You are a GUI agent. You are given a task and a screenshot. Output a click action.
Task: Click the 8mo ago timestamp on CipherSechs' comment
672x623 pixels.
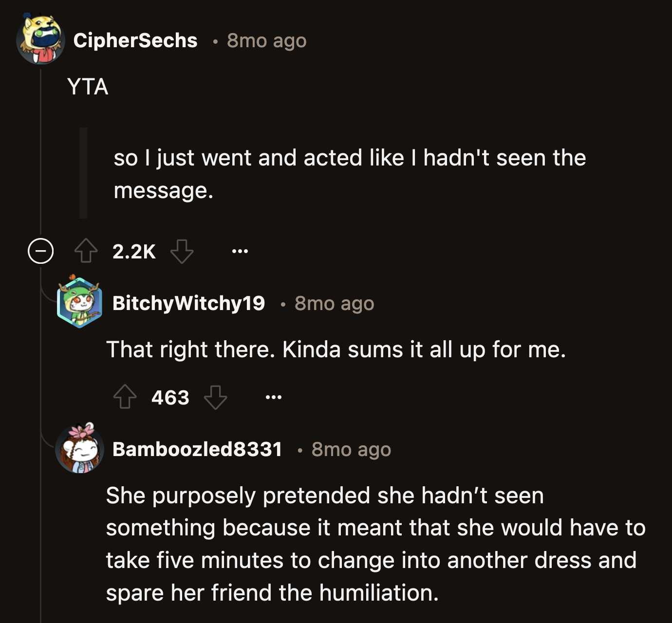click(x=265, y=41)
